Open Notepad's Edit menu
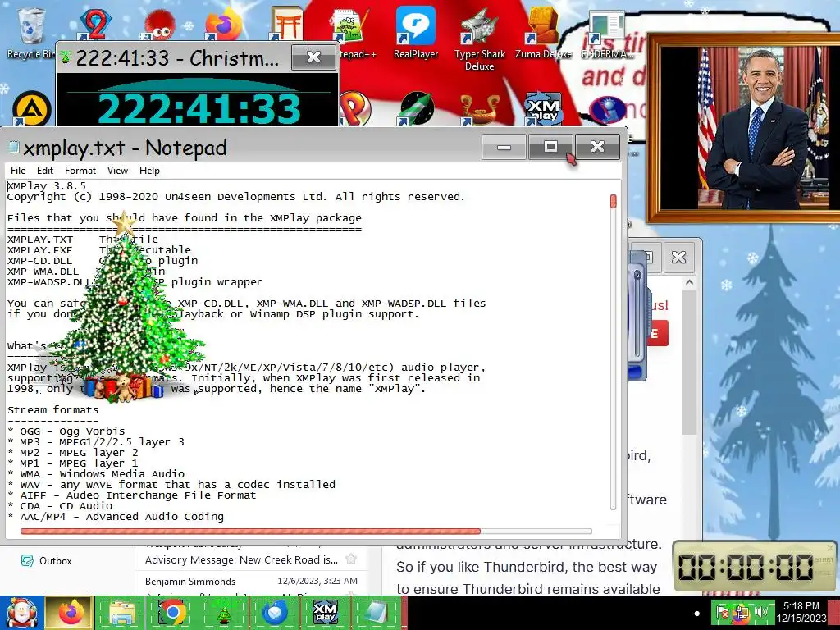The width and height of the screenshot is (840, 630). 45,171
